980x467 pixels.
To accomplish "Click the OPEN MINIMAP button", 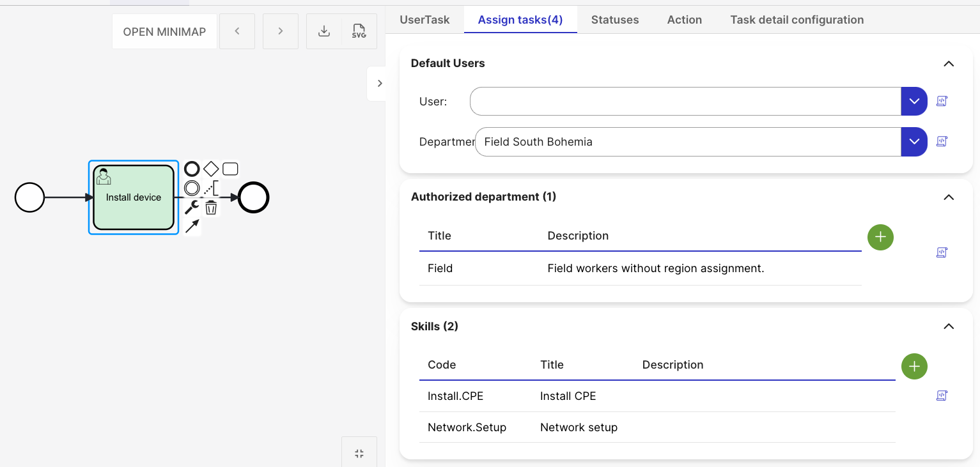I will 164,31.
